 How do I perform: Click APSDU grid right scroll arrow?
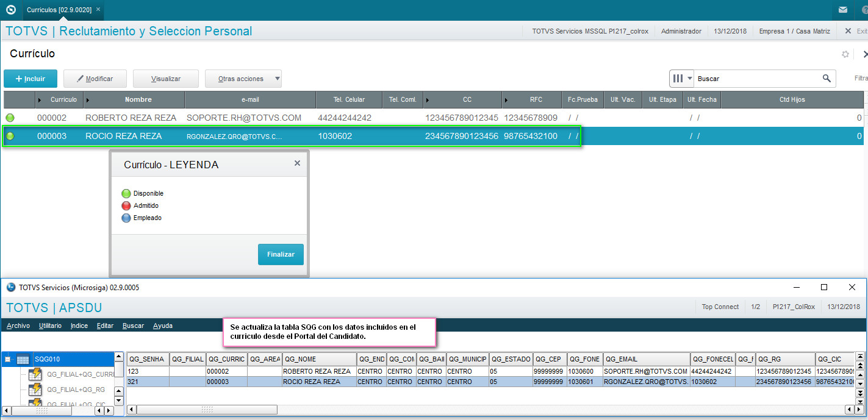859,410
